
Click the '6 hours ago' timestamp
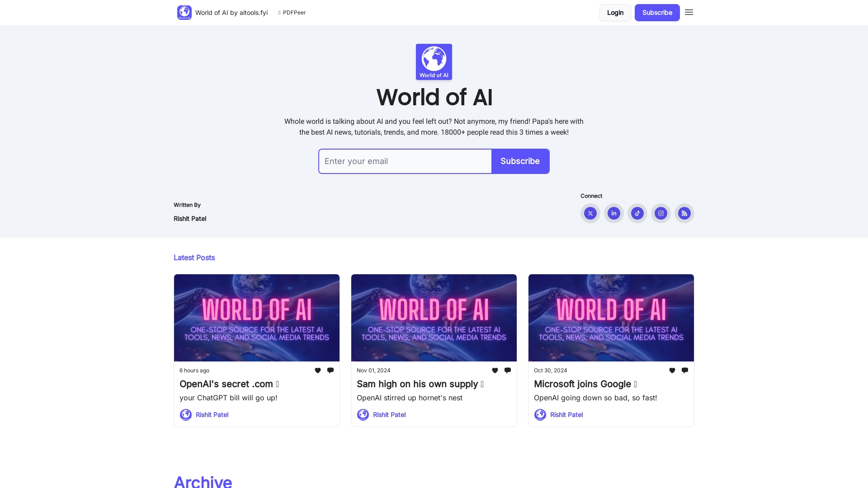[x=194, y=371]
